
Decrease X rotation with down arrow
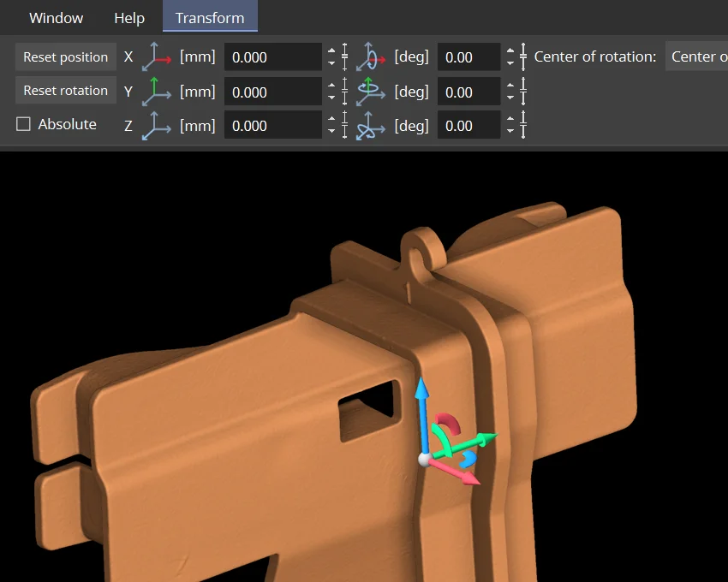click(510, 63)
